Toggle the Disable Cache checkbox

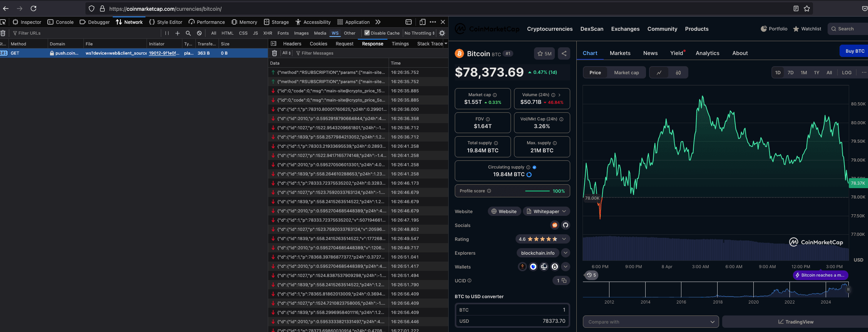click(x=367, y=33)
